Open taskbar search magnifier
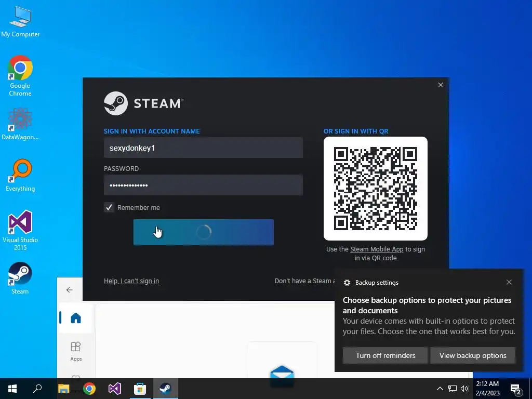The image size is (532, 399). tap(37, 389)
